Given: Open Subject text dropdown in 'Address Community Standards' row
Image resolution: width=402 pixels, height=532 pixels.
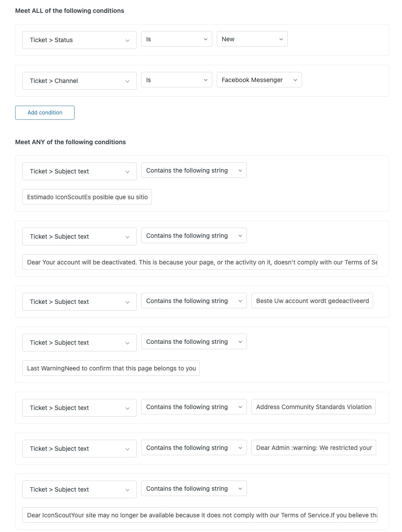Looking at the screenshot, I should 80,407.
